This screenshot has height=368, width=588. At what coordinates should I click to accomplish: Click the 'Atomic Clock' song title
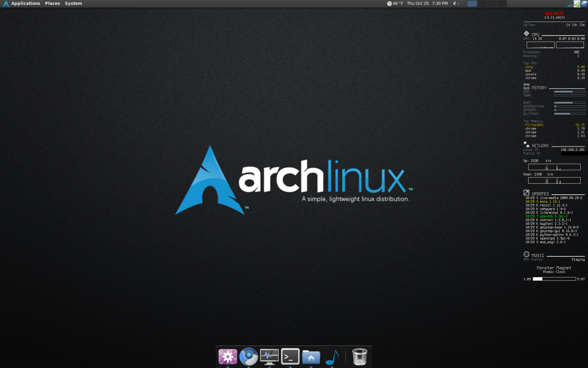(x=554, y=272)
